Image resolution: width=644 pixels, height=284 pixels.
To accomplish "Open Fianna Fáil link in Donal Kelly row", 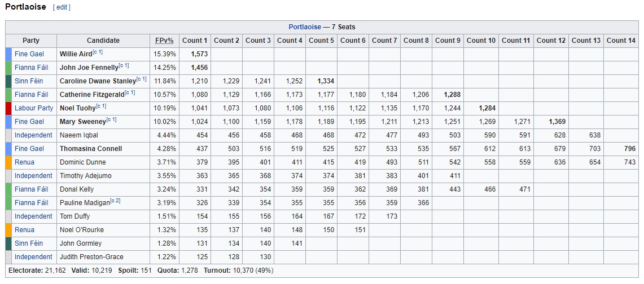I will click(31, 189).
